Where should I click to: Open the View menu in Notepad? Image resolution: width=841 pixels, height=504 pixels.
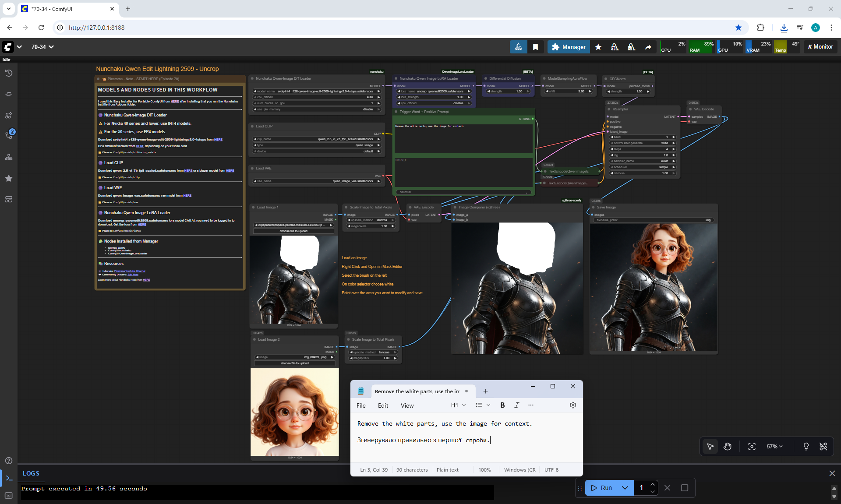407,405
